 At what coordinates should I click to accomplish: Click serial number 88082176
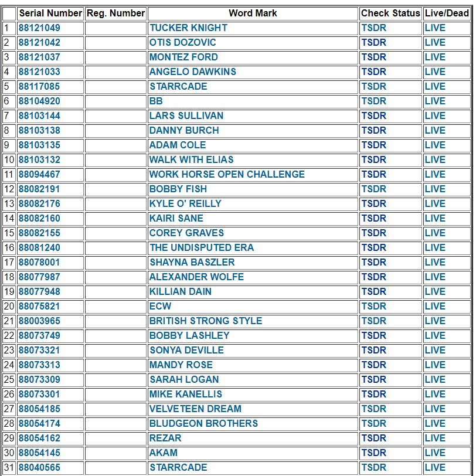click(39, 203)
